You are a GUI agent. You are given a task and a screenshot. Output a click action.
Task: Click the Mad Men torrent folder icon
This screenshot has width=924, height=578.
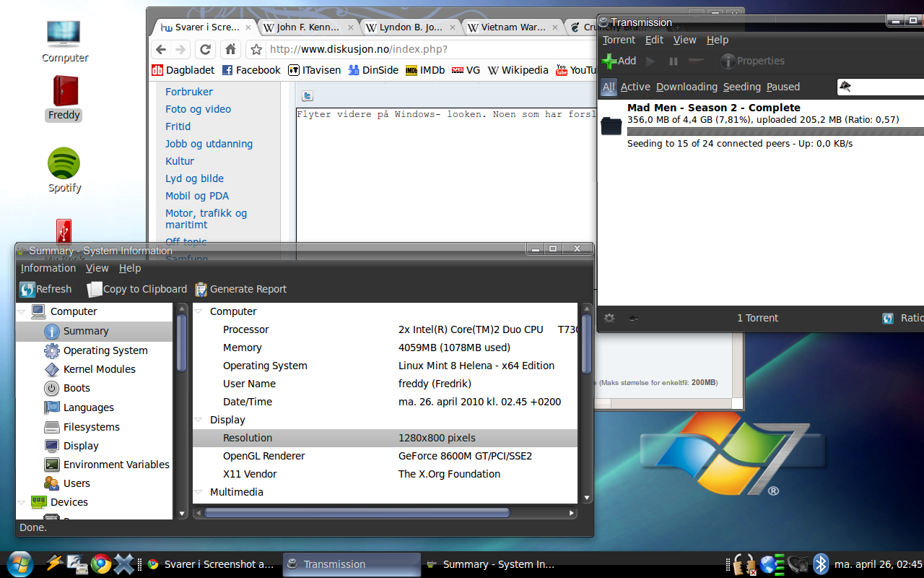(611, 126)
